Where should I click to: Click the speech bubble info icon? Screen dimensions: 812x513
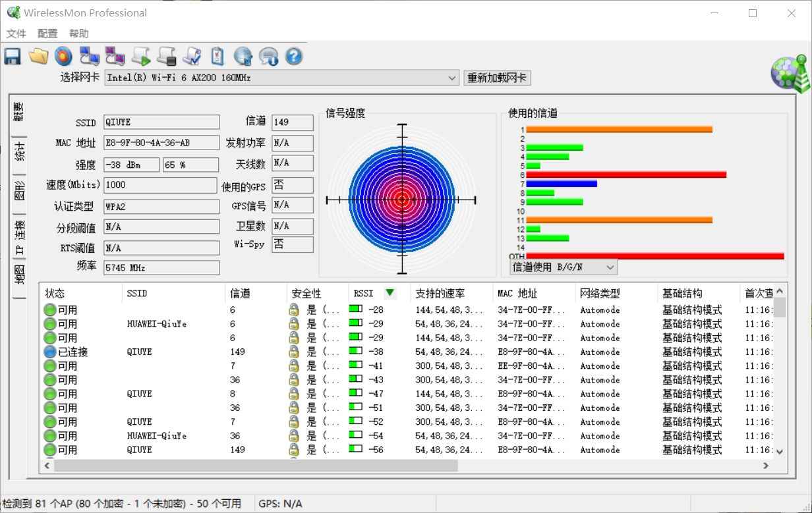(268, 57)
